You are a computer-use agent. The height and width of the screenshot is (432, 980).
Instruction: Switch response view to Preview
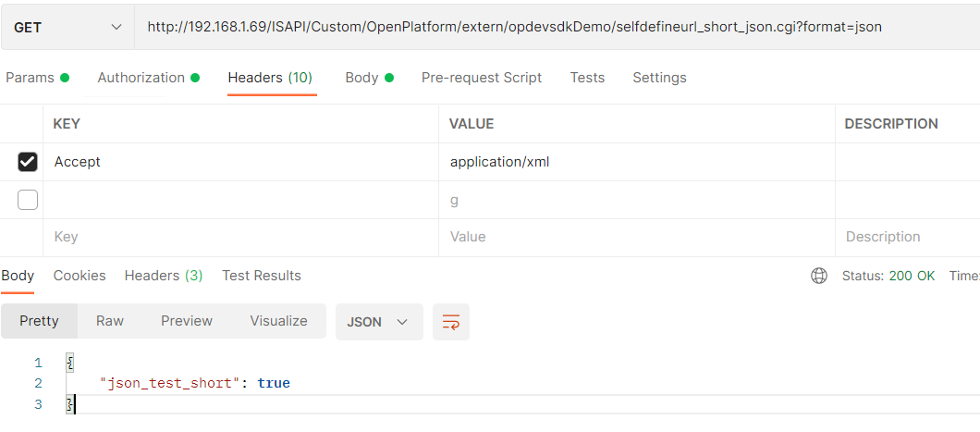tap(187, 321)
